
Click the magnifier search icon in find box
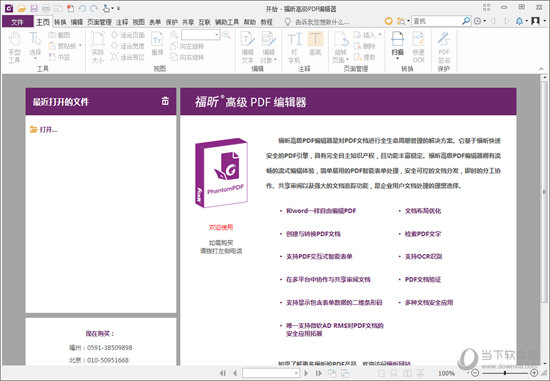pos(466,21)
